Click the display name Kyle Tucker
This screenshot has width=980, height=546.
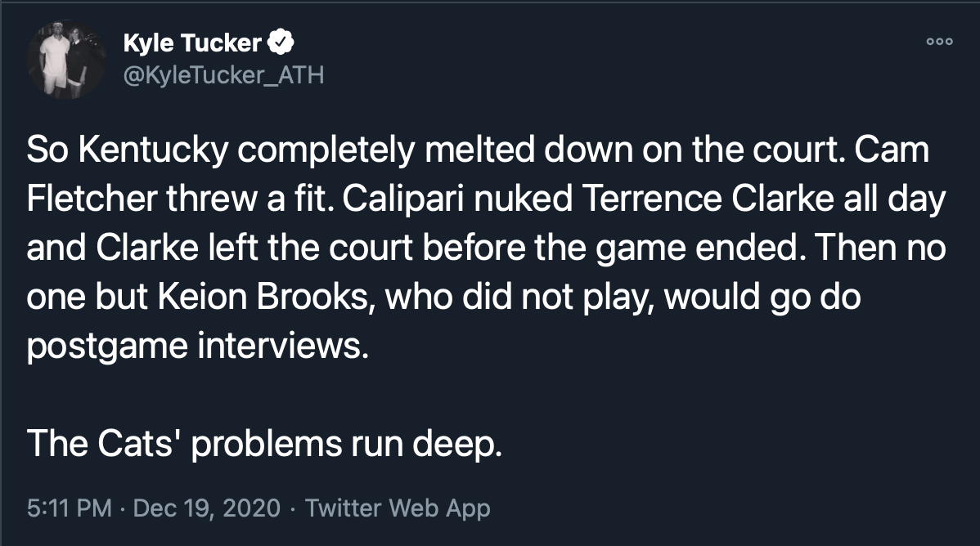[x=191, y=43]
